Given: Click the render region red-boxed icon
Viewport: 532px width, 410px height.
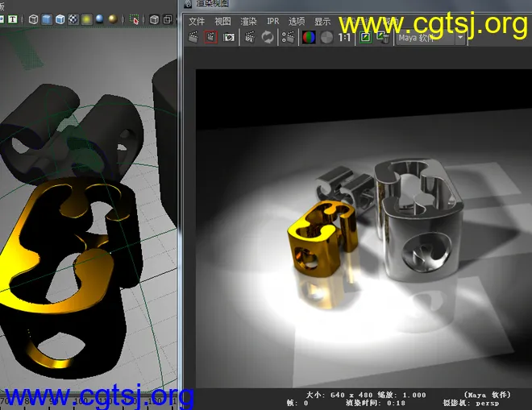Looking at the screenshot, I should tap(210, 37).
